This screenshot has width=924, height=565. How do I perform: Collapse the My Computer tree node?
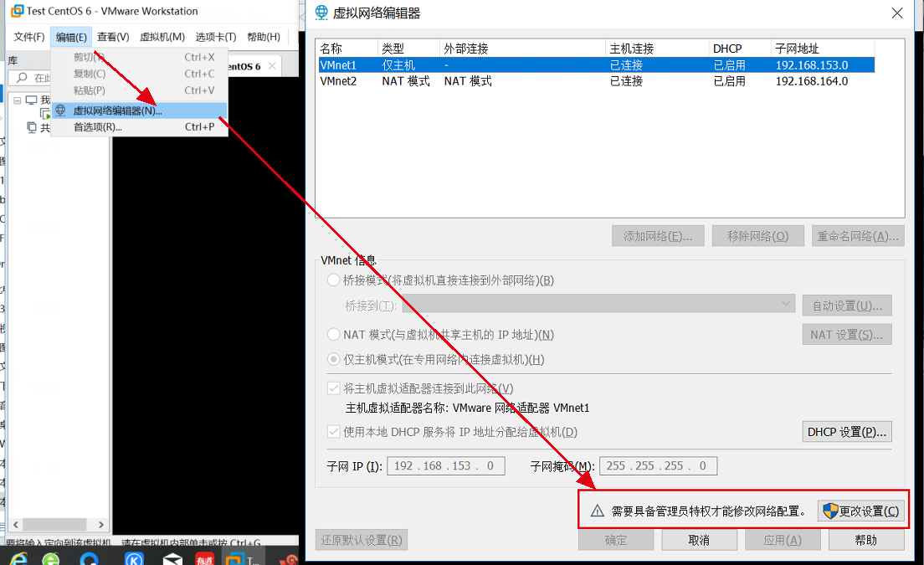pyautogui.click(x=17, y=100)
